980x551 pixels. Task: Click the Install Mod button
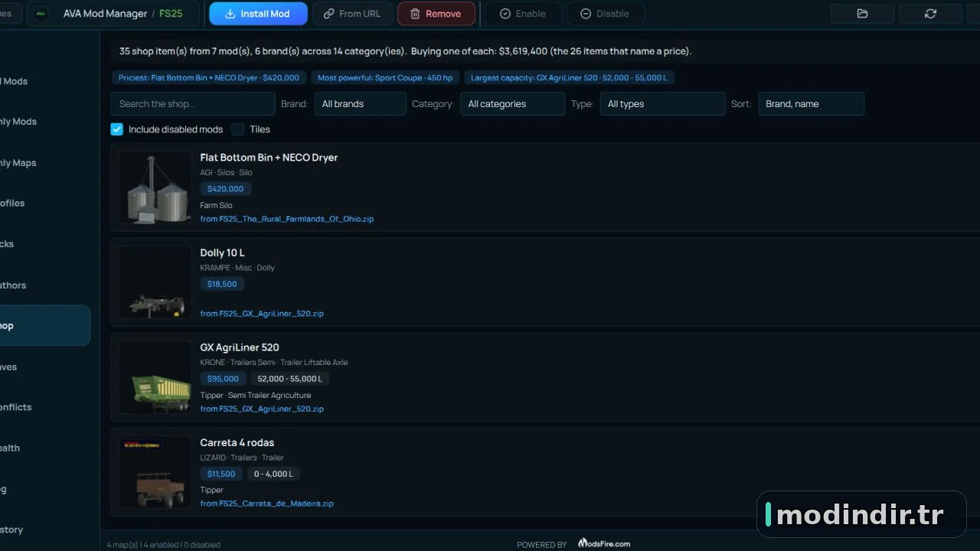click(258, 14)
